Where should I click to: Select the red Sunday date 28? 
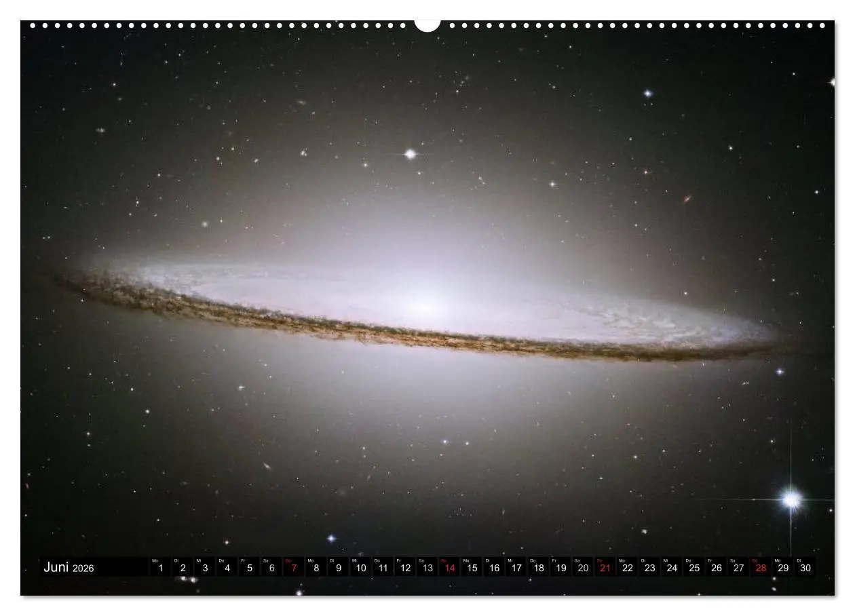point(761,568)
